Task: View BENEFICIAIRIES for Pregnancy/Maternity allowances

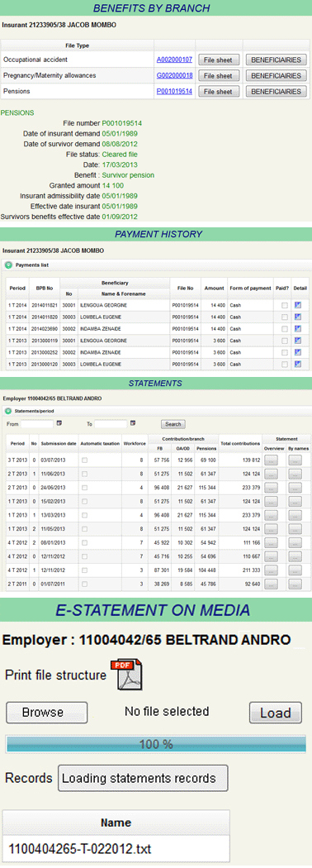Action: (x=276, y=75)
